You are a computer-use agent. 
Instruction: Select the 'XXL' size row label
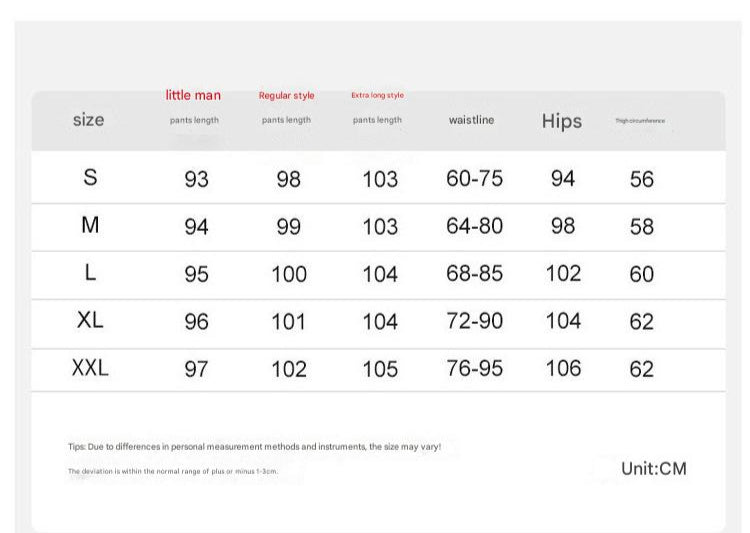click(x=90, y=368)
